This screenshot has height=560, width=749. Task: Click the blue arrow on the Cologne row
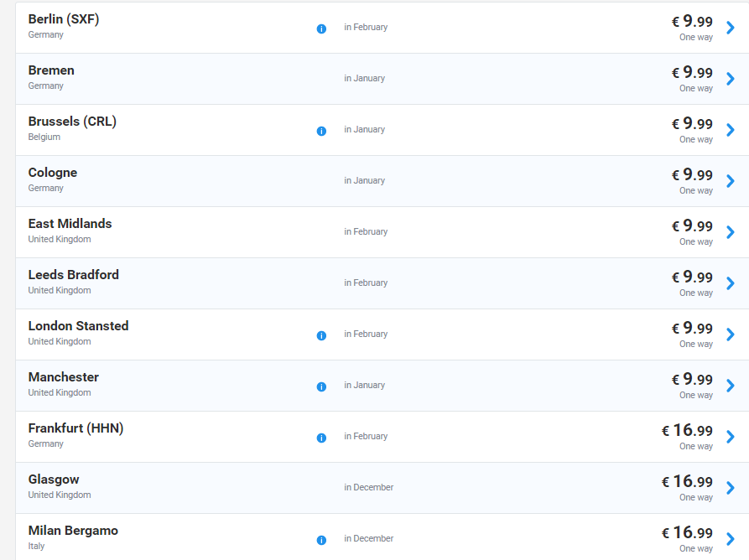click(730, 181)
